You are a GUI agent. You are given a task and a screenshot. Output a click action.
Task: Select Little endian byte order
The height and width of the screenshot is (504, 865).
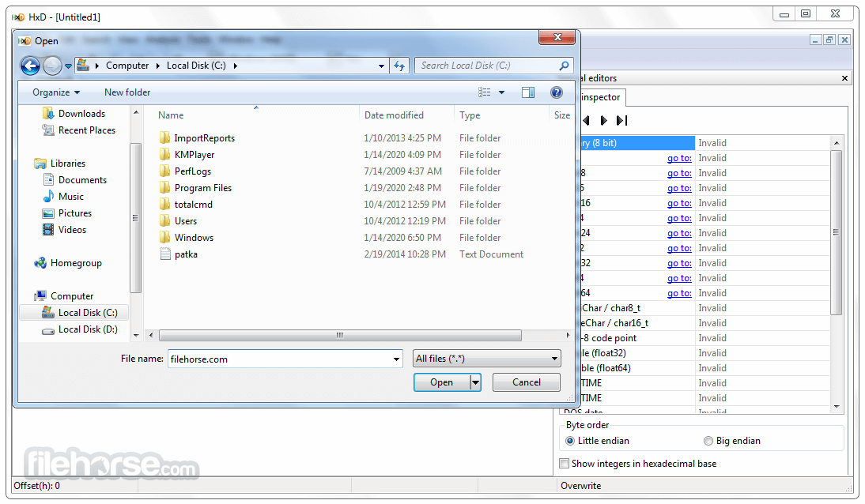click(570, 441)
